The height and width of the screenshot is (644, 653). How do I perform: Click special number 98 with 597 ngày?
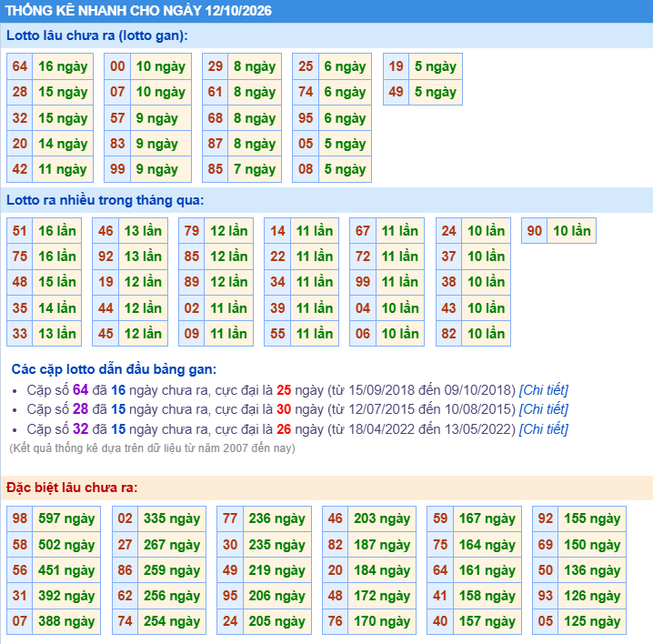point(20,518)
